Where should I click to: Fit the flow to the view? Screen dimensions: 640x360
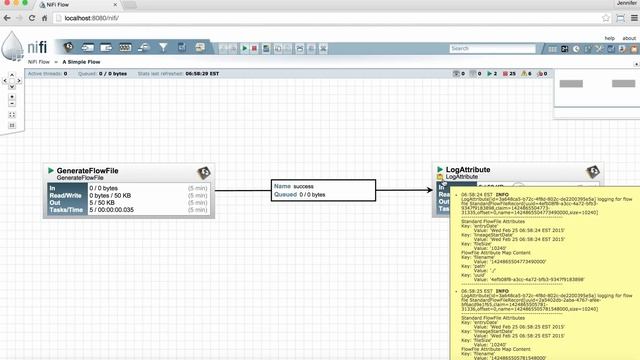click(12, 115)
